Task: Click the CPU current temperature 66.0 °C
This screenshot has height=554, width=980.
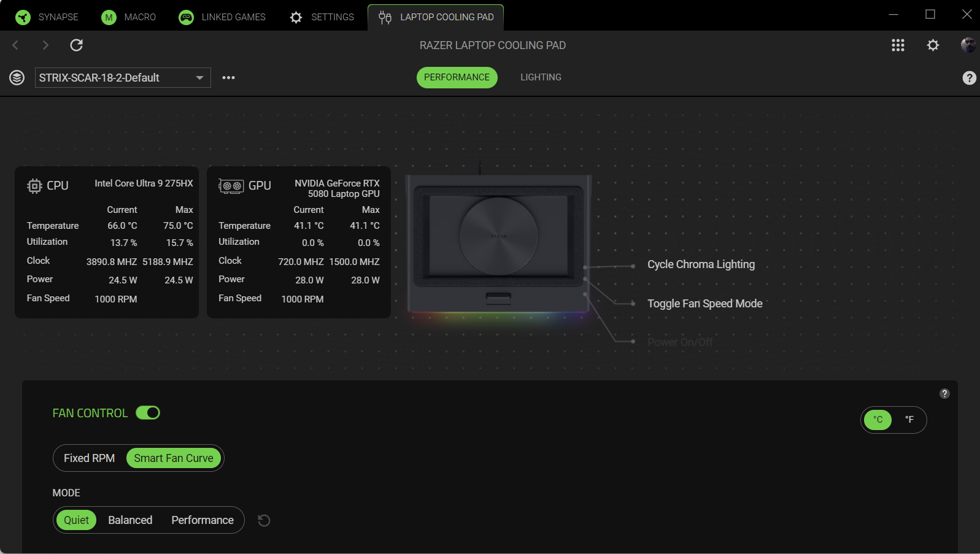Action: (122, 226)
